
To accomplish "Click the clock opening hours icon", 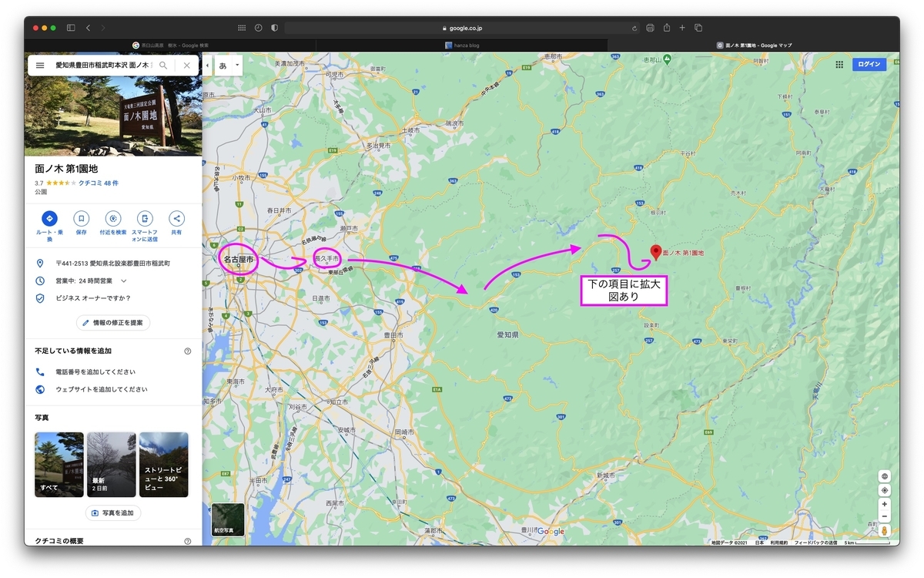I will tap(40, 281).
